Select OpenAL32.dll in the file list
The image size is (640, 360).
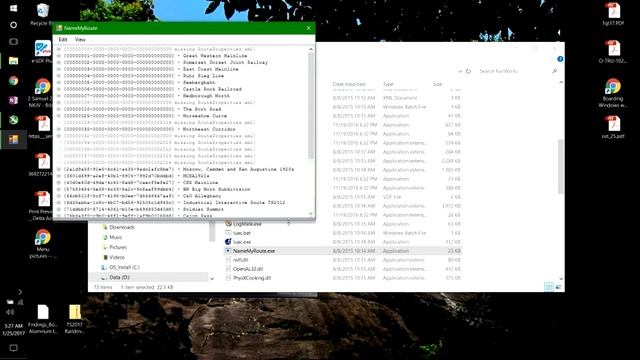tap(248, 269)
